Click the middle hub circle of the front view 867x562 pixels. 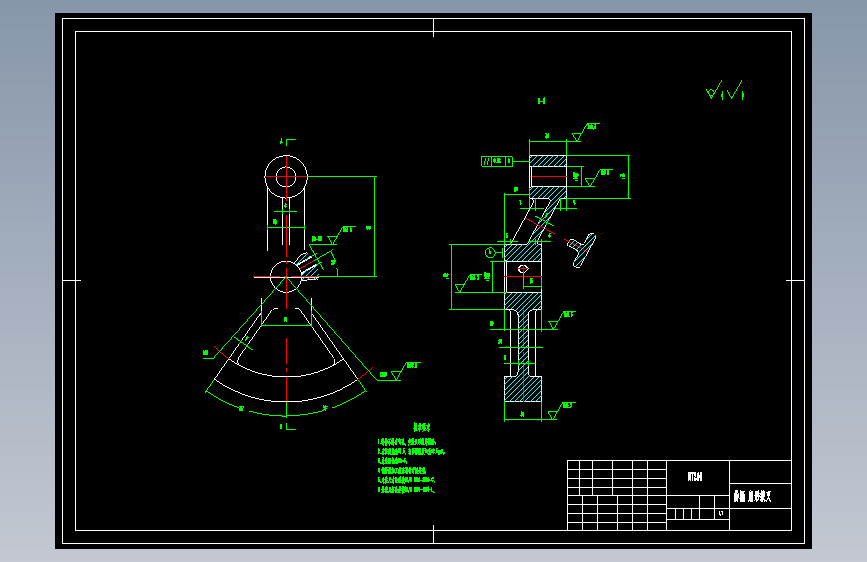click(286, 276)
